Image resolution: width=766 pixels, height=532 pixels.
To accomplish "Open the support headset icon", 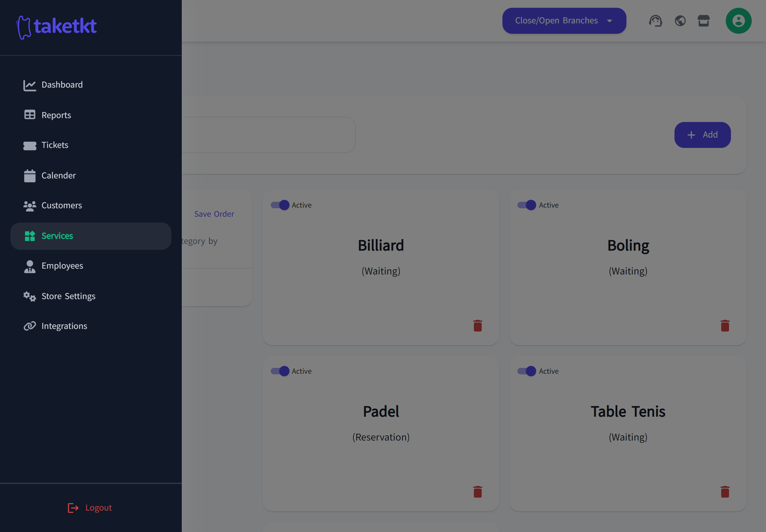I will [655, 21].
